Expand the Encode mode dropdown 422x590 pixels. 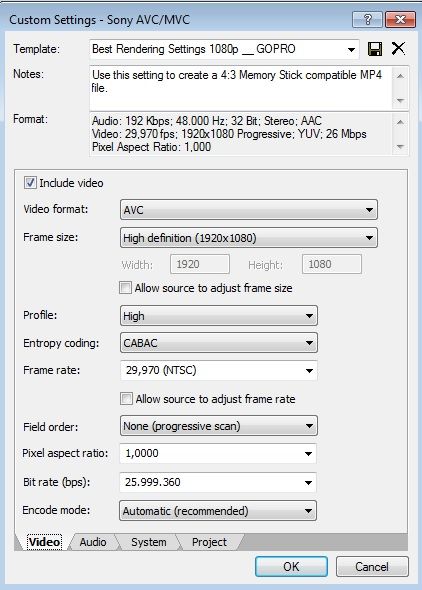(218, 511)
